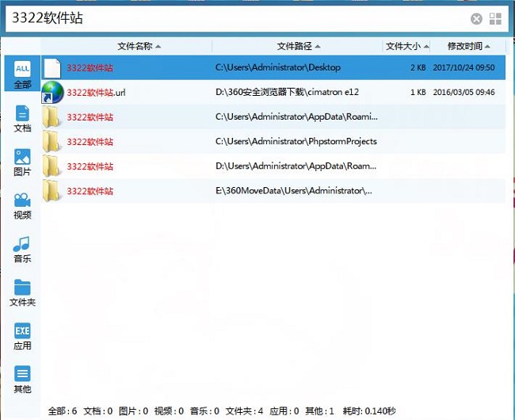Click the globe shortcut icon of 3322软件站.url
The height and width of the screenshot is (420, 515).
(52, 92)
